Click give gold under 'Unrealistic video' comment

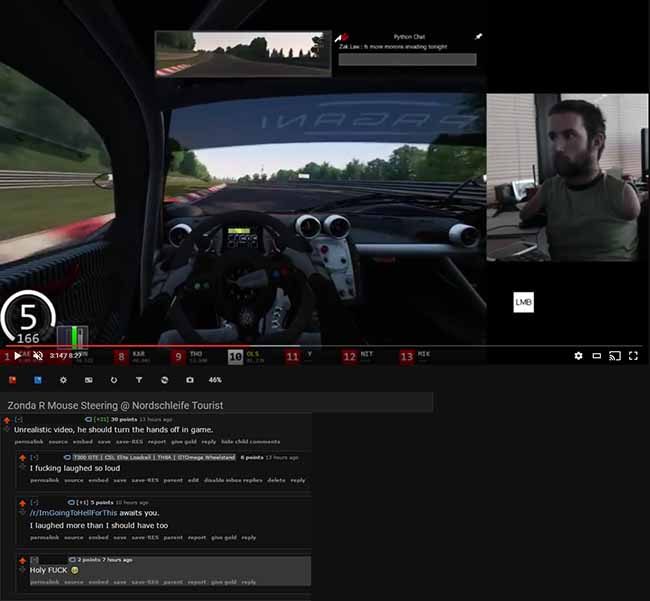(184, 442)
